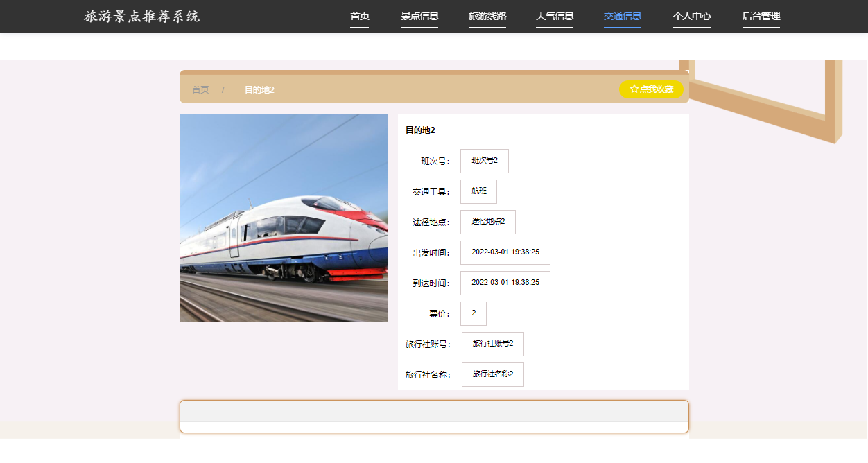The image size is (868, 463).
Task: Click the 途径地点2 value box
Action: pyautogui.click(x=488, y=222)
